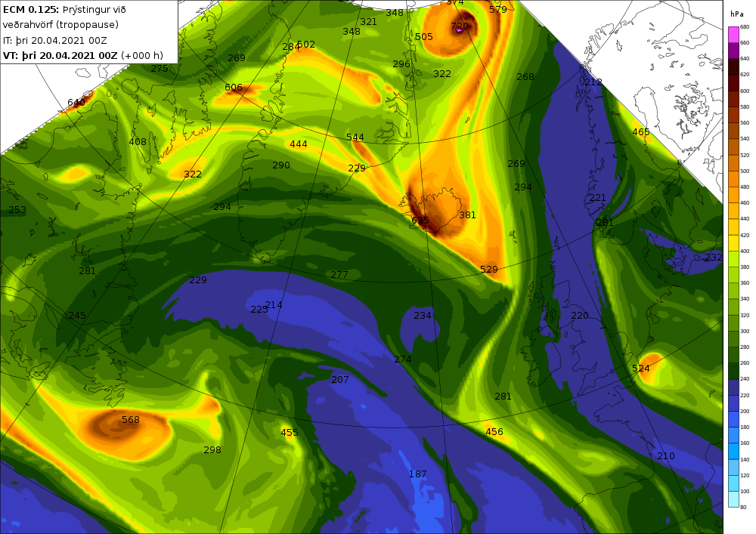Click the '234' pressure value
The image size is (756, 534).
pyautogui.click(x=423, y=316)
